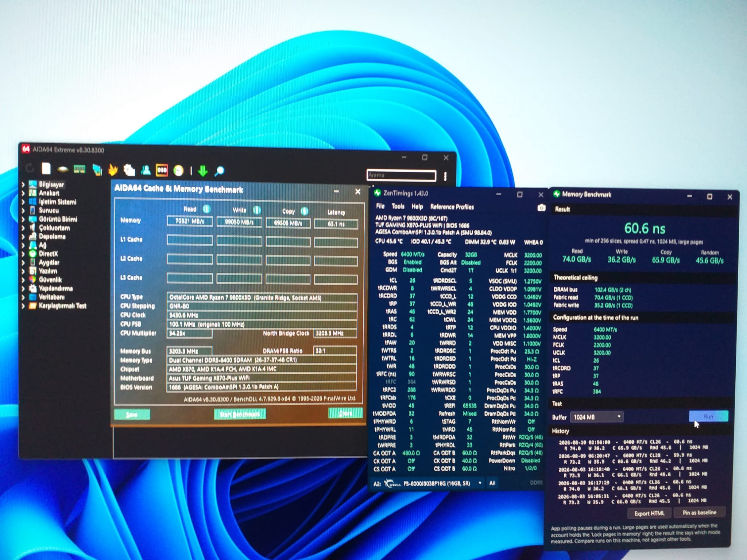Select the Güvenlik shield icon in the tree
Image resolution: width=747 pixels, height=560 pixels.
tap(33, 280)
